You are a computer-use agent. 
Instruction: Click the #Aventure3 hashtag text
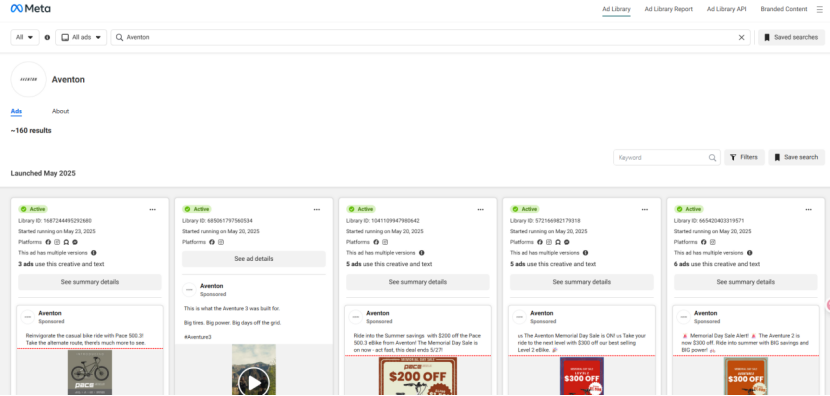197,337
